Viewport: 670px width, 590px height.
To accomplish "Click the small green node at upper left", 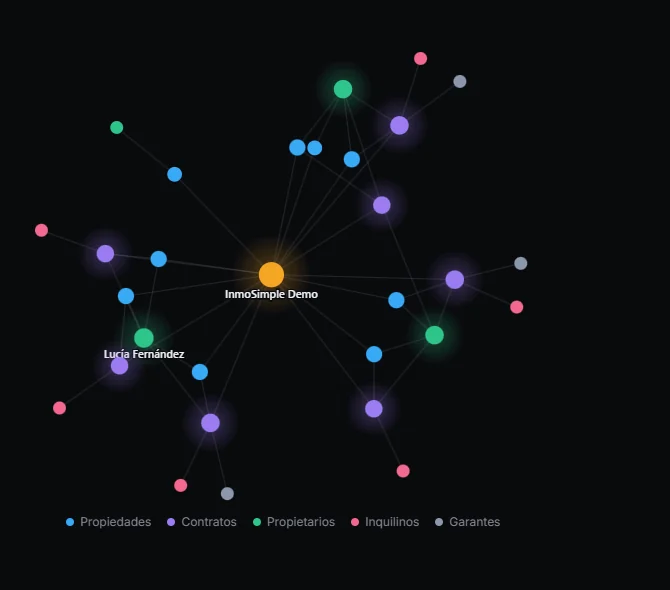I will pos(117,127).
